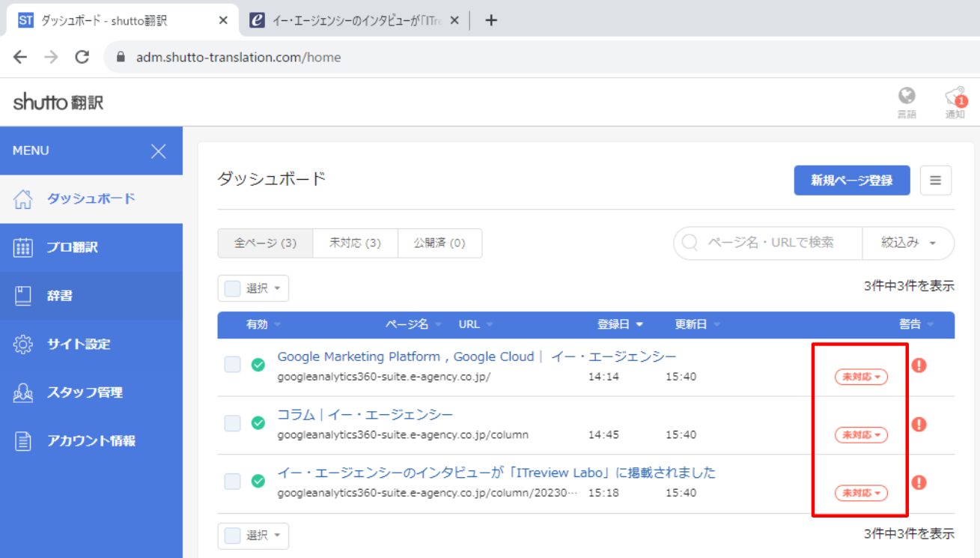Open 未対応 status dropdown for ITreview Labo row
The width and height of the screenshot is (980, 558).
pos(861,494)
